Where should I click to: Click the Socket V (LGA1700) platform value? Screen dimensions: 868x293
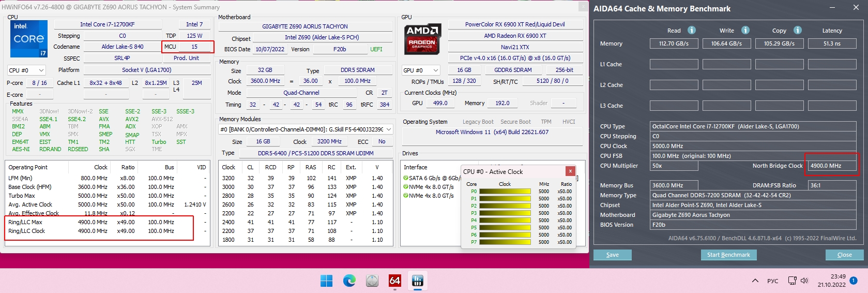pyautogui.click(x=147, y=70)
